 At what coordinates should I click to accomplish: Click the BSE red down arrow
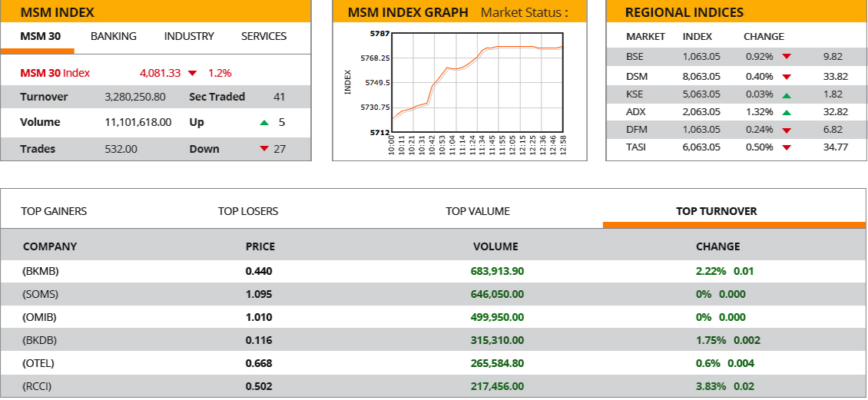coord(787,57)
